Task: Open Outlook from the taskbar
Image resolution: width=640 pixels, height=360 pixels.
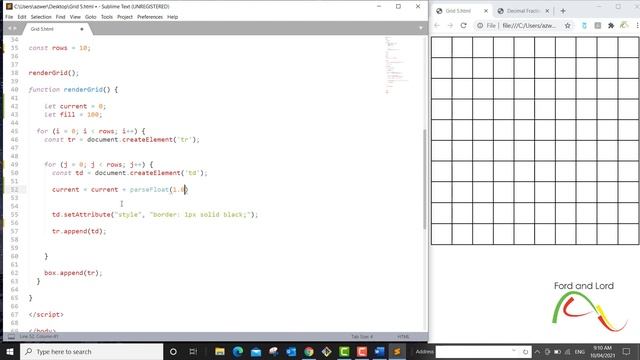Action: point(291,351)
